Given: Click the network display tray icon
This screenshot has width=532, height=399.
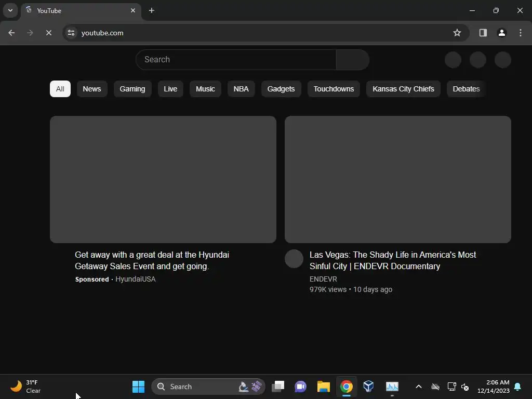Looking at the screenshot, I should coord(451,387).
